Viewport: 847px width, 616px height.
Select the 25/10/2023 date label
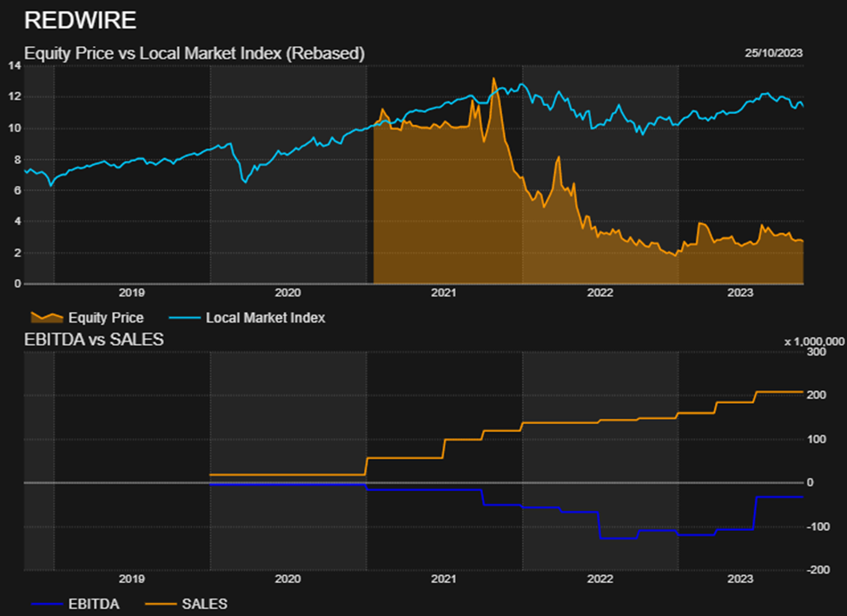pyautogui.click(x=773, y=53)
